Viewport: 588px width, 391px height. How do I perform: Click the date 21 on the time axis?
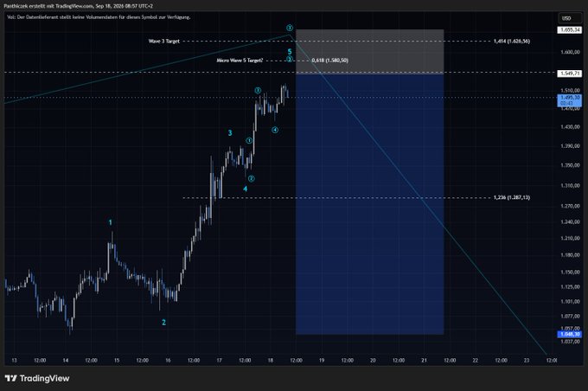pos(424,360)
